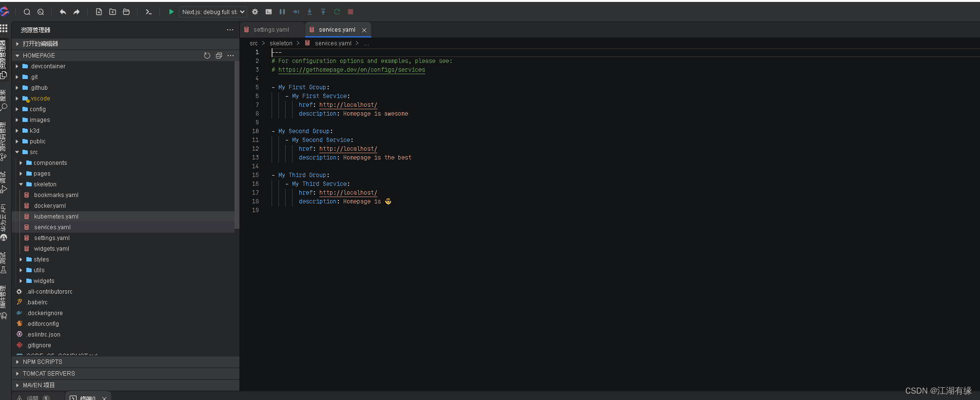Open the .eslintrc.json file

(x=43, y=335)
